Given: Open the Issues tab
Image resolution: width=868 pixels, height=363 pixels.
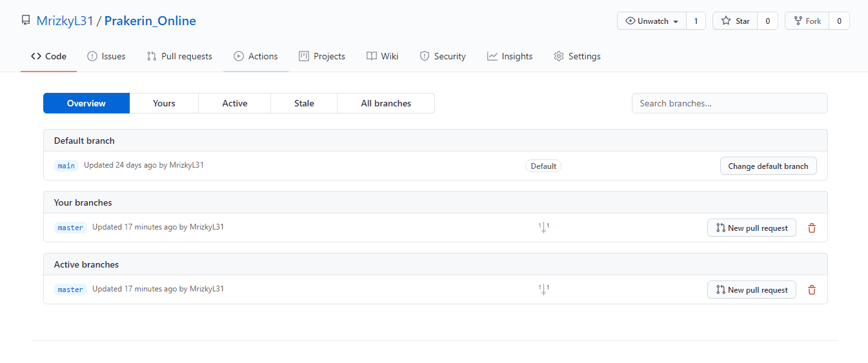Looking at the screenshot, I should [106, 56].
